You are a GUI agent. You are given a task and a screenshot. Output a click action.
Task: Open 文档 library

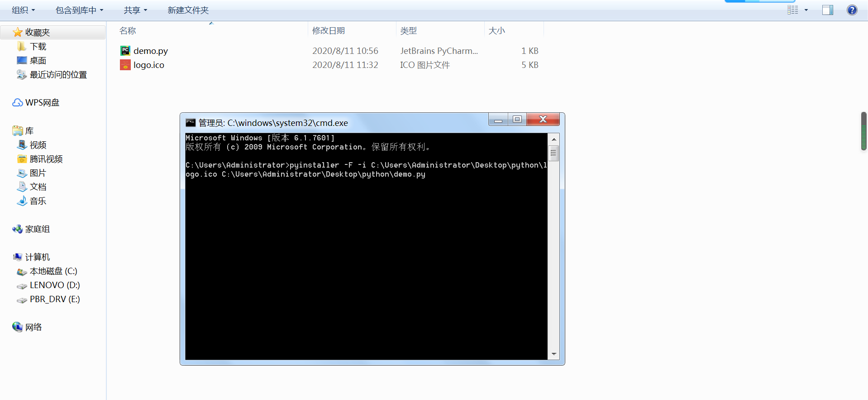point(38,187)
